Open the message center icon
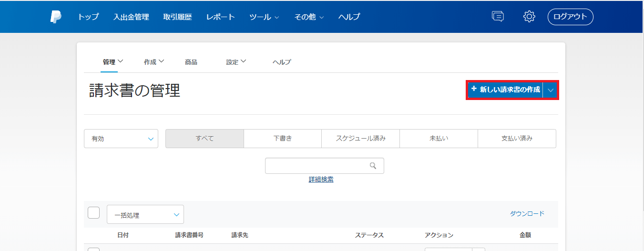Screen dimensions: 644x251 (498, 17)
